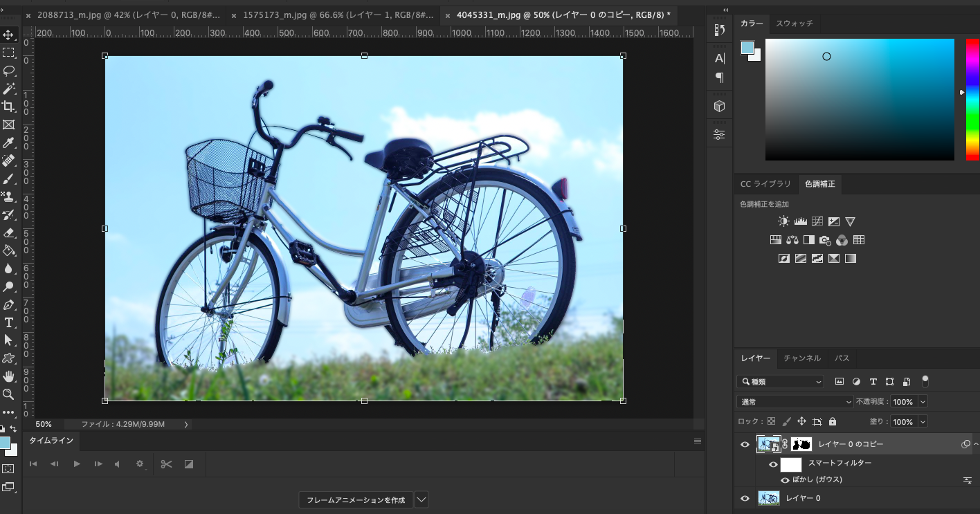
Task: Open the Edit Toolbar three-dots menu
Action: 8,412
